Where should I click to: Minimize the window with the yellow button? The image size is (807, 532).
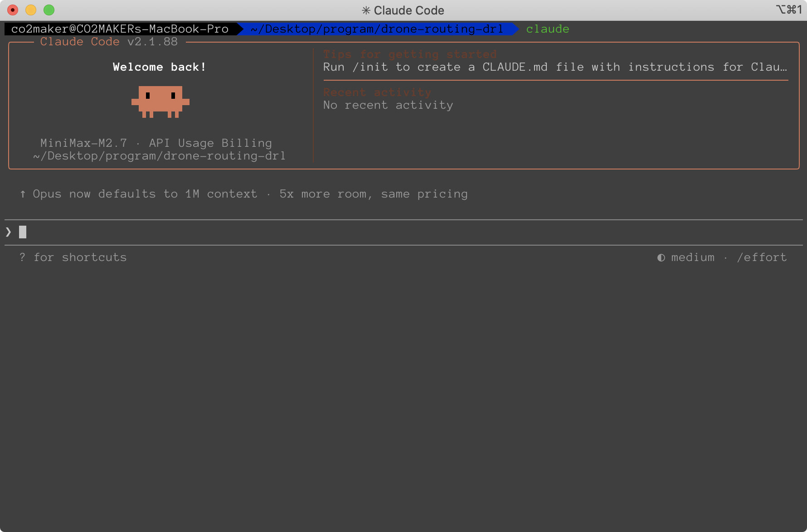[x=31, y=10]
